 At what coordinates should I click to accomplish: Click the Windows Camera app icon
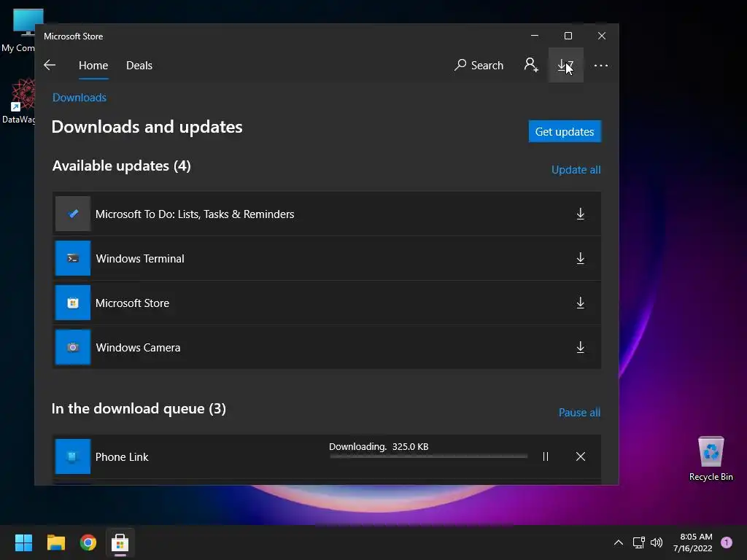(73, 347)
